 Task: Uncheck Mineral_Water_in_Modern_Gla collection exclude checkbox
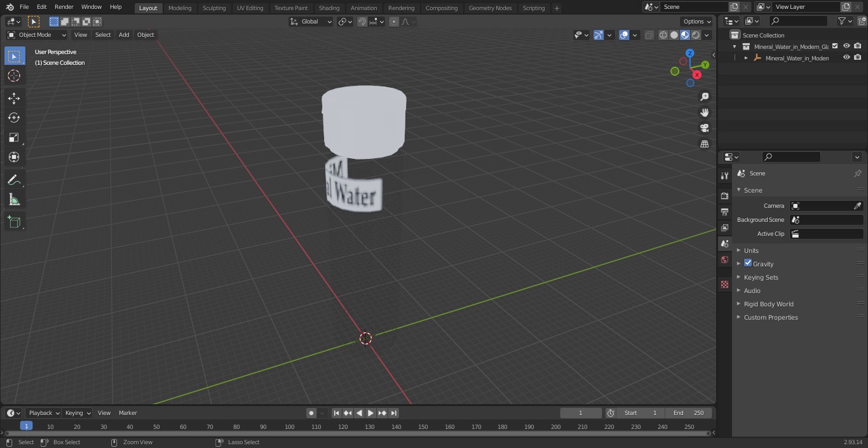coord(835,46)
